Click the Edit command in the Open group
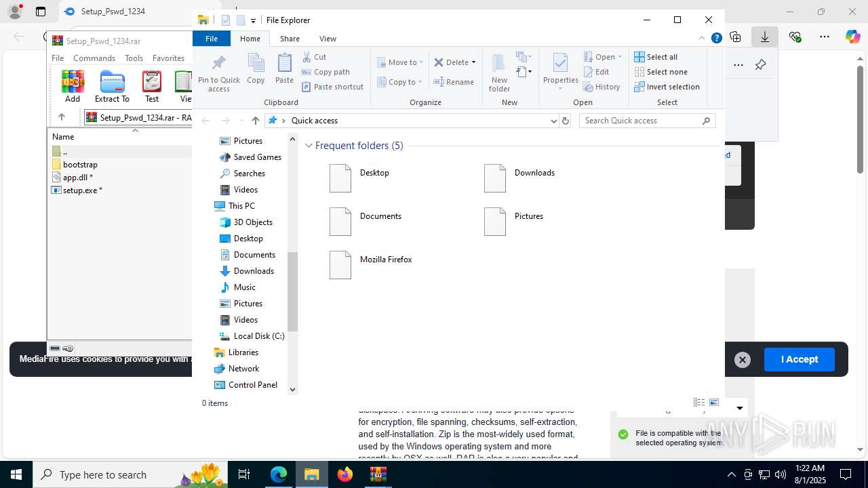868x488 pixels. [x=596, y=72]
